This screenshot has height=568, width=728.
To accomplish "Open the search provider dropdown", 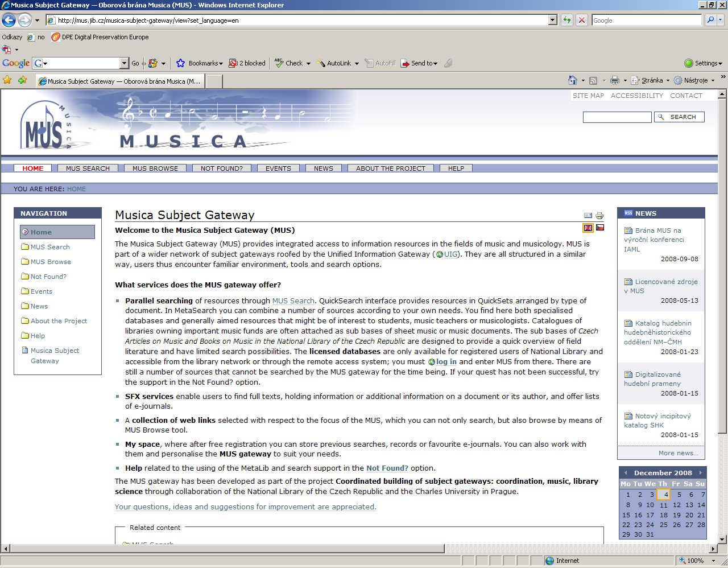I will pos(721,20).
